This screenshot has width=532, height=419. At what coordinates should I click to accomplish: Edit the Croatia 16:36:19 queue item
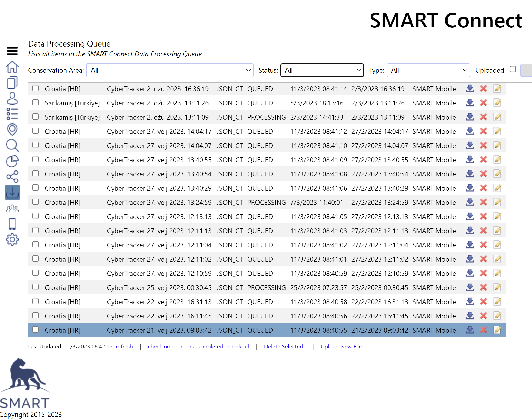(x=497, y=88)
